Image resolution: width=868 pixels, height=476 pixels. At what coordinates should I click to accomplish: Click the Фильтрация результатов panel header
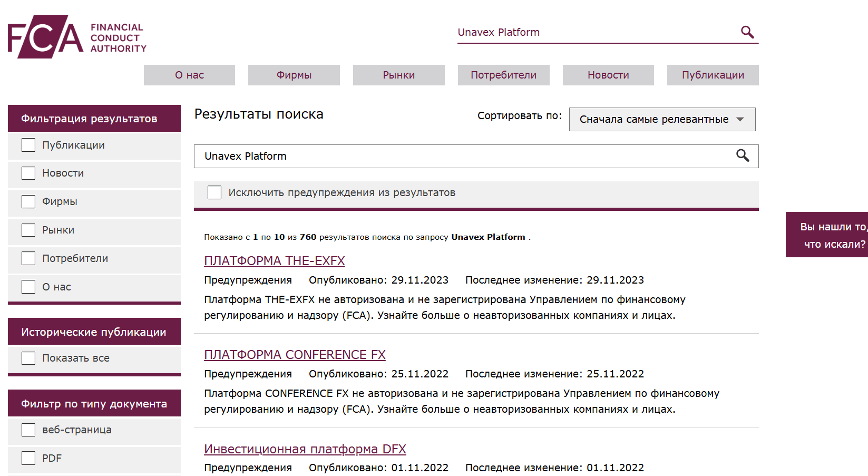click(94, 119)
